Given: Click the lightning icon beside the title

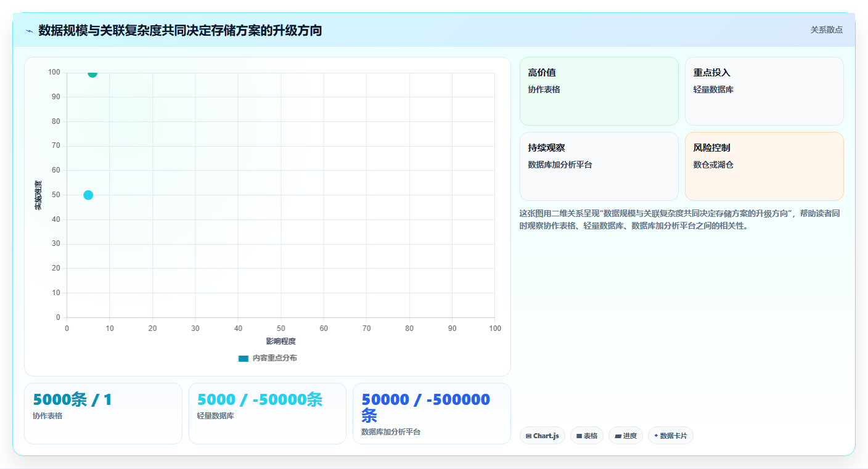Looking at the screenshot, I should coord(29,31).
